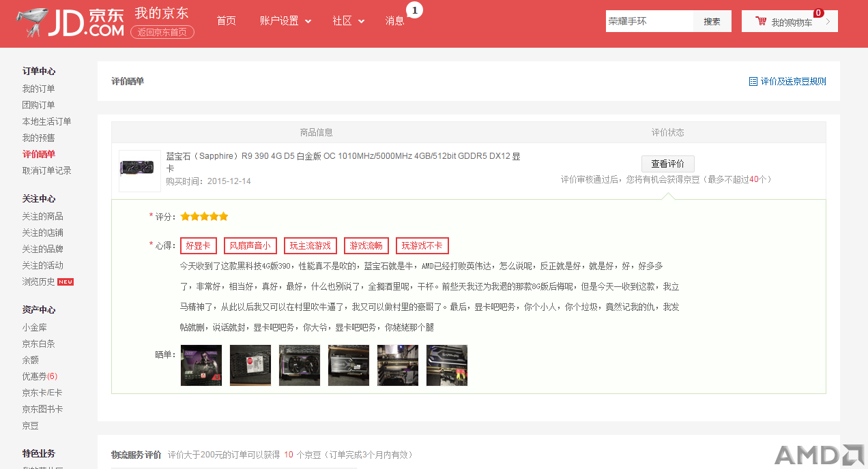Open the fifth 晒单 photo thumbnail
The image size is (868, 469).
tap(398, 365)
